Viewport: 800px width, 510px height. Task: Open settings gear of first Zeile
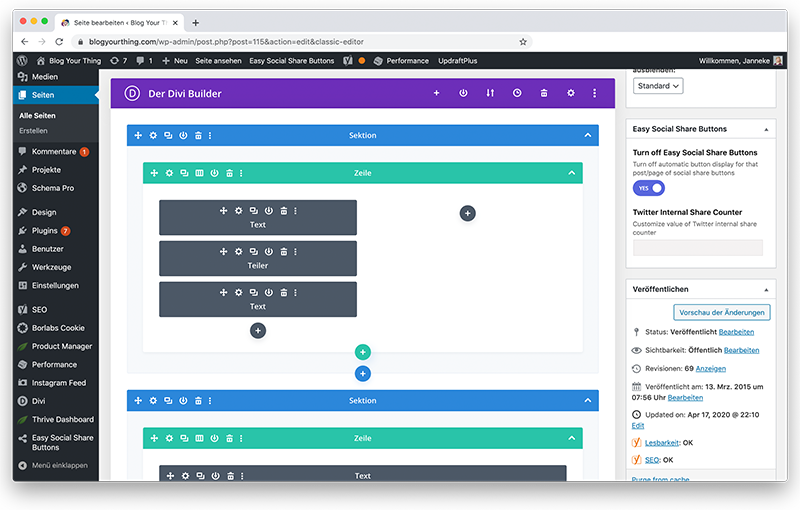coord(169,173)
